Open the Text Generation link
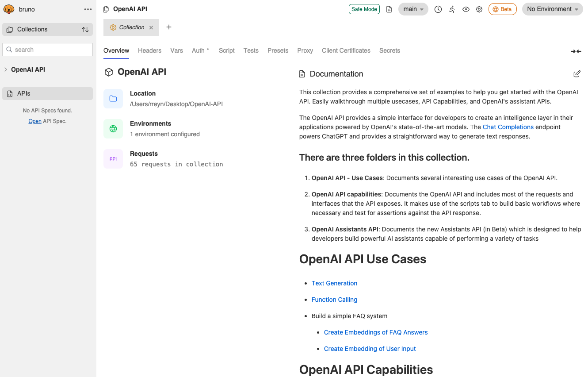This screenshot has height=377, width=588. click(x=334, y=283)
